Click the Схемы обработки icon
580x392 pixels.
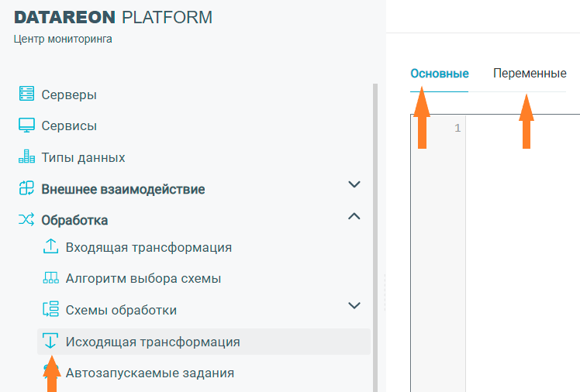tap(51, 310)
